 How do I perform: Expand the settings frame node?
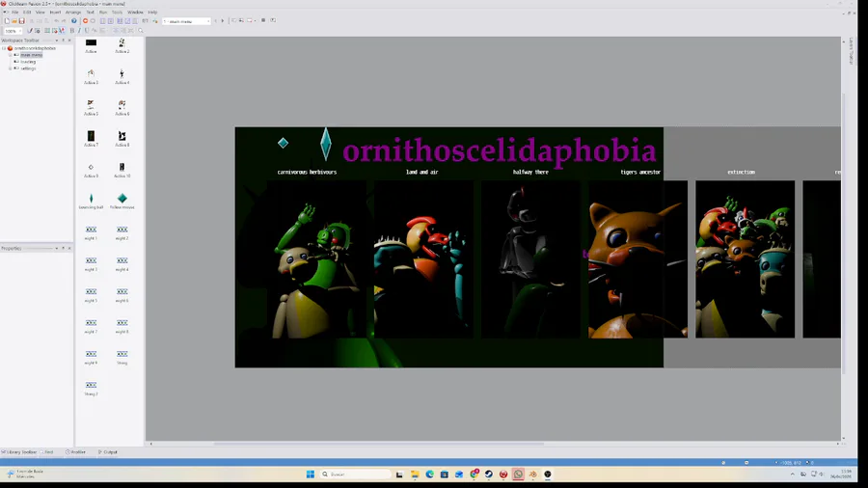pos(10,68)
